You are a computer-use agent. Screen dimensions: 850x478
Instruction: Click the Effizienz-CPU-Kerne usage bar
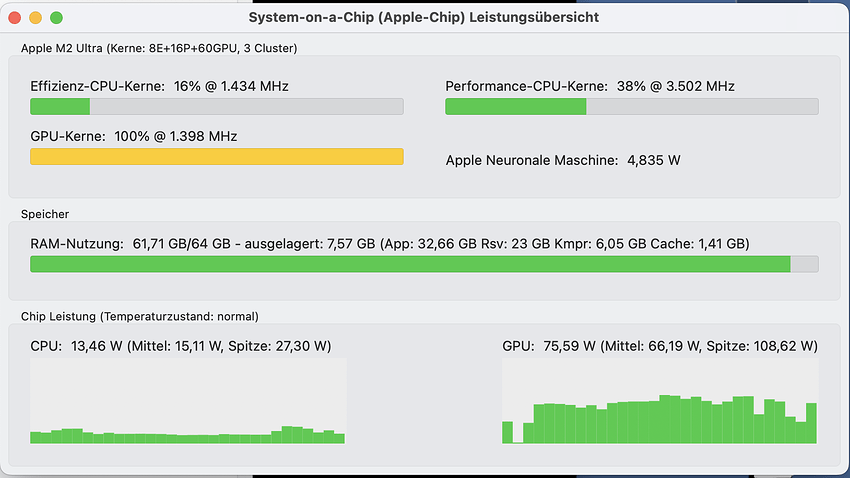(217, 106)
